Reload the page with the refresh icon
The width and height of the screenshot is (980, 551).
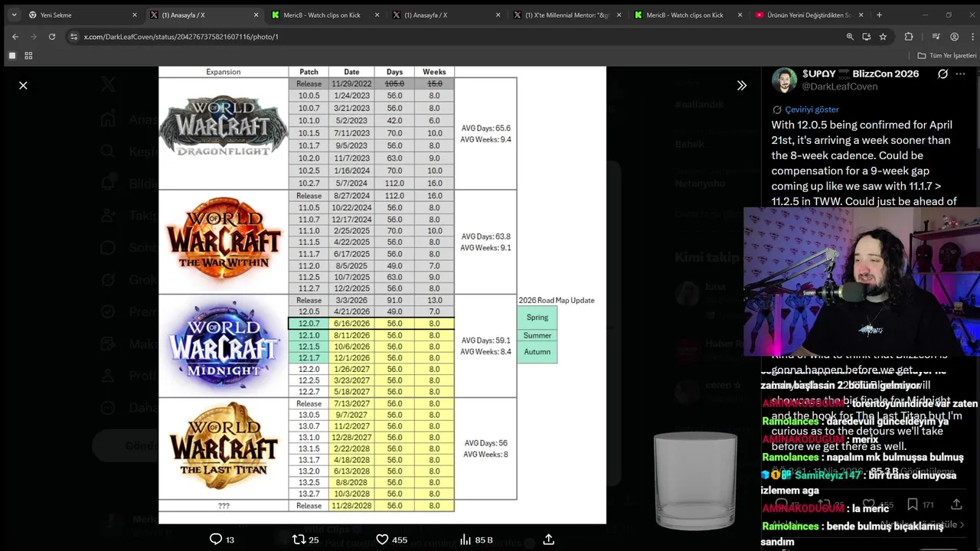pos(52,37)
